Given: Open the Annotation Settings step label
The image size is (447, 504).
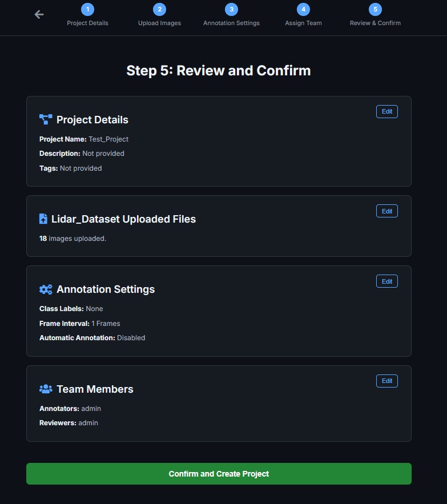Looking at the screenshot, I should 231,23.
